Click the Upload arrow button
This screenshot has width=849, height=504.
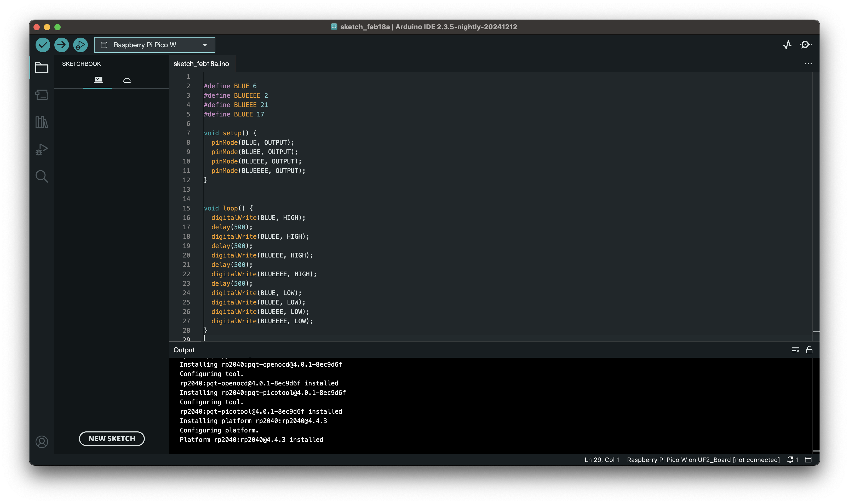pos(61,45)
